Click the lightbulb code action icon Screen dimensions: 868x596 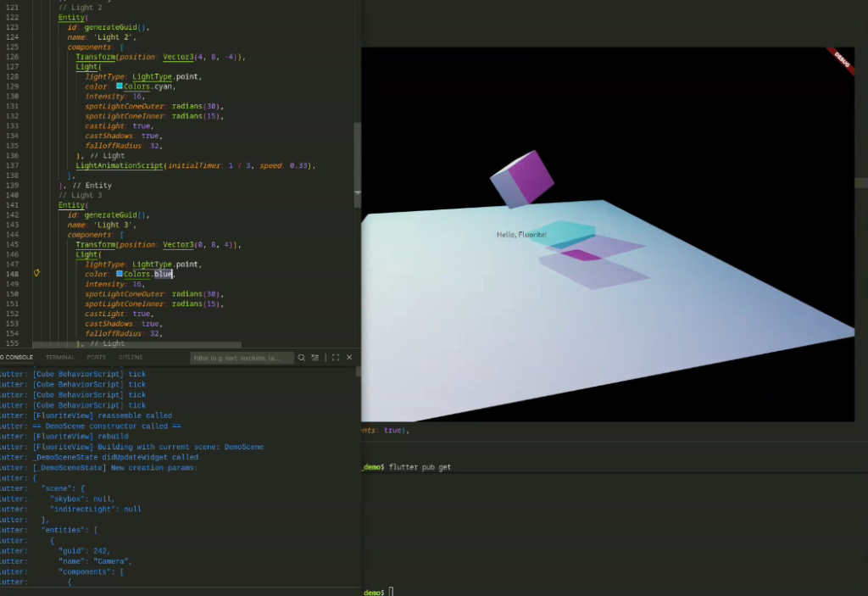pos(36,273)
